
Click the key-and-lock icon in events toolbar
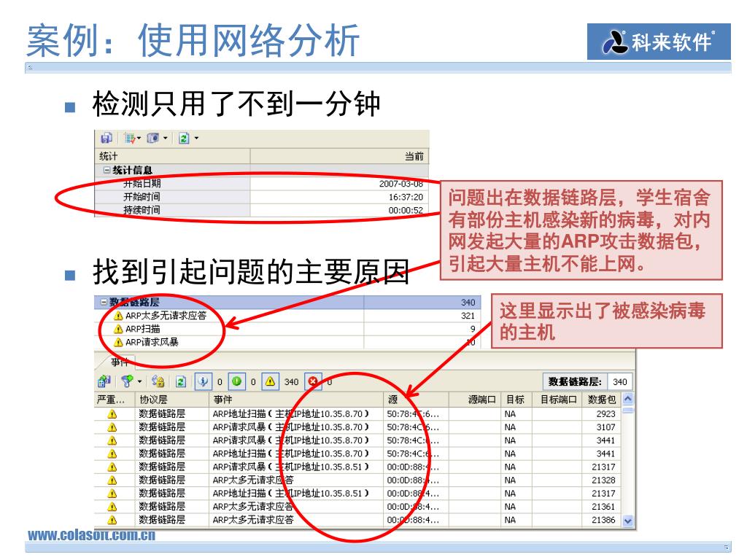(158, 381)
